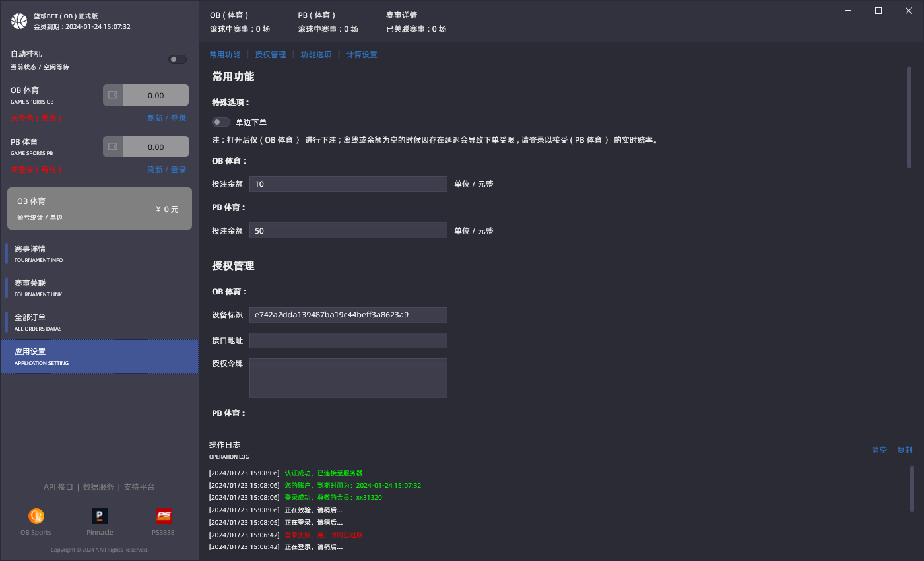Image resolution: width=924 pixels, height=561 pixels.
Task: Click the settings panel vertical scrollbar
Action: tap(909, 117)
